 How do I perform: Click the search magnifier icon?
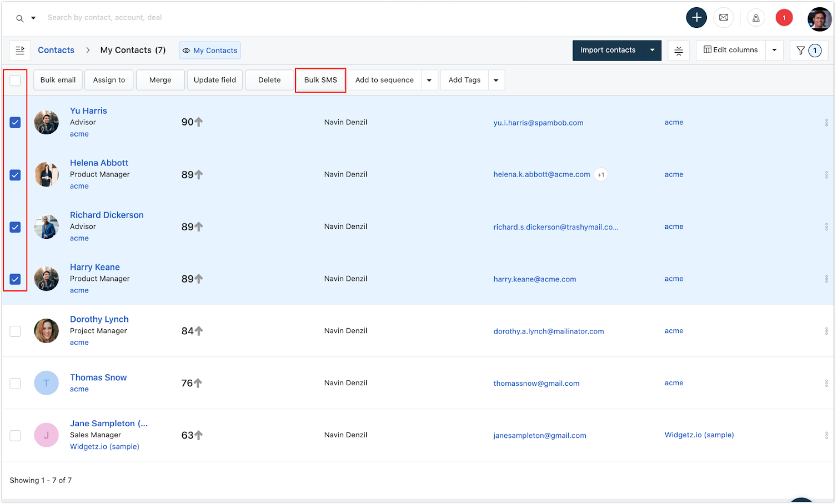point(20,18)
